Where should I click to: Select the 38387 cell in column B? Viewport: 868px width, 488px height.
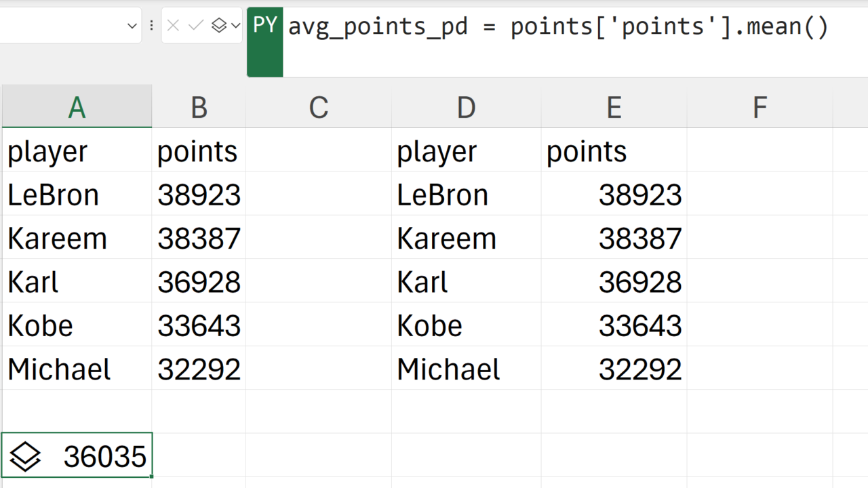point(199,238)
